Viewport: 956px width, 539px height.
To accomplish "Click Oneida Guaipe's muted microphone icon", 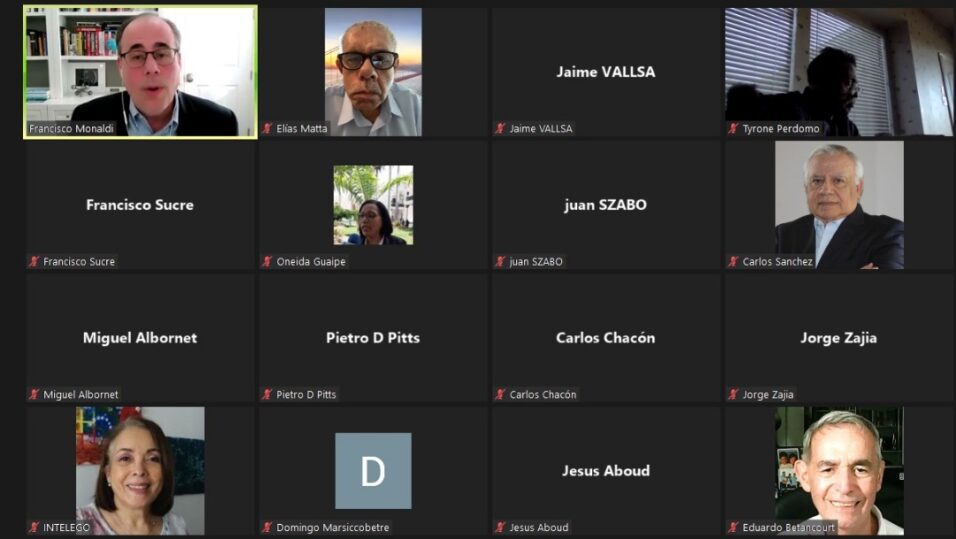I will pyautogui.click(x=267, y=262).
